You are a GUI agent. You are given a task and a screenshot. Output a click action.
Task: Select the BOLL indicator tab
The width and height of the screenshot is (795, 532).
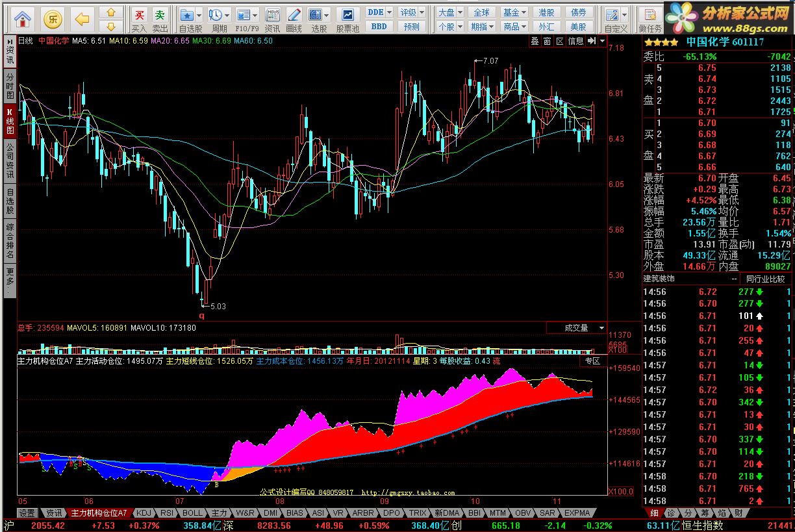(193, 513)
